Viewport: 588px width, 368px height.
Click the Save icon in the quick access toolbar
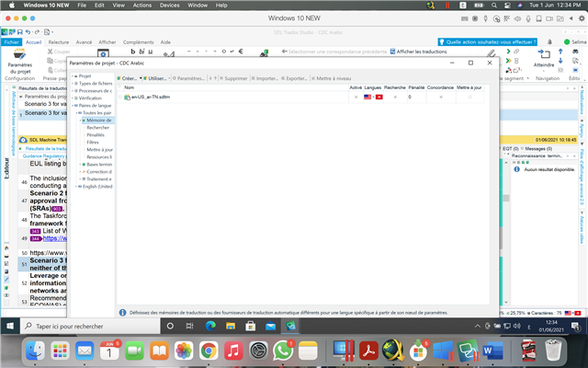[x=20, y=32]
